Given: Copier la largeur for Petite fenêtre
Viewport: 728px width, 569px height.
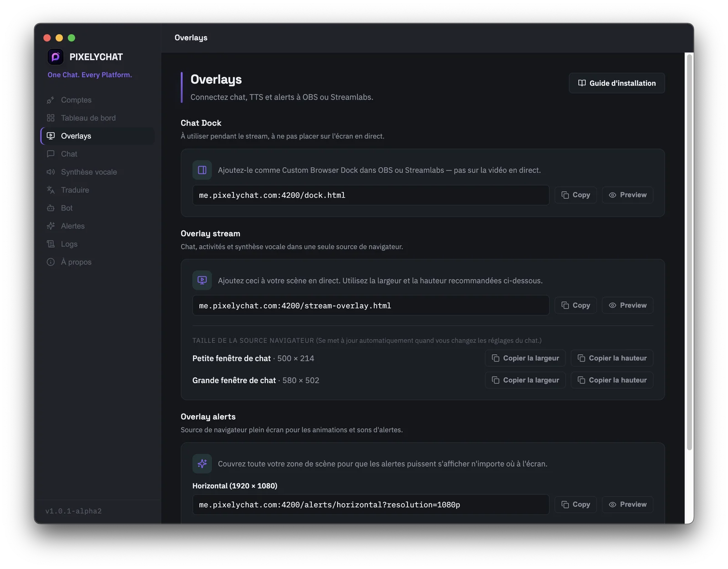Looking at the screenshot, I should [x=525, y=358].
